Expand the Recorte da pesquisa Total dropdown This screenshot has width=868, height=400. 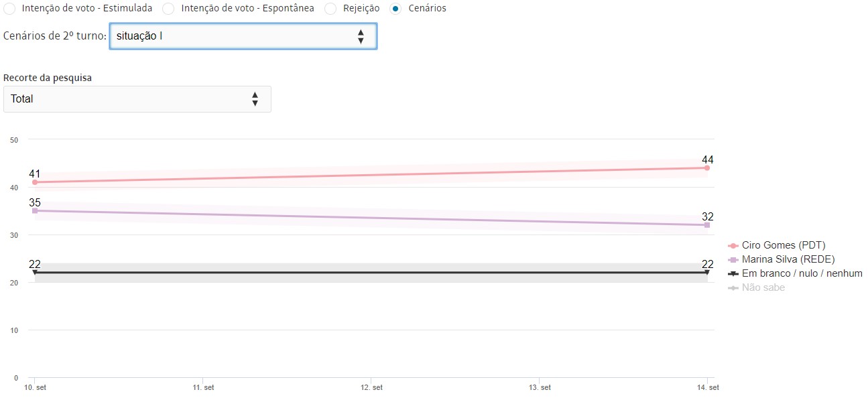(x=137, y=99)
